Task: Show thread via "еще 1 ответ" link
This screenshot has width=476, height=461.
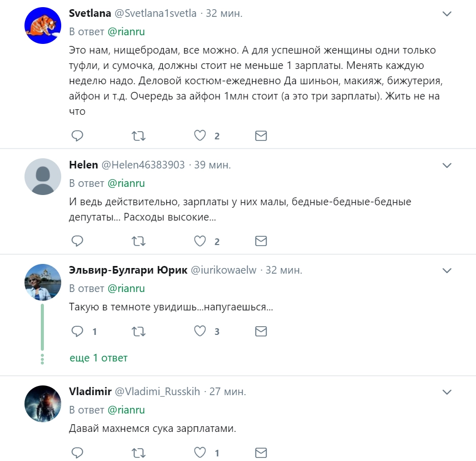Action: pyautogui.click(x=98, y=358)
